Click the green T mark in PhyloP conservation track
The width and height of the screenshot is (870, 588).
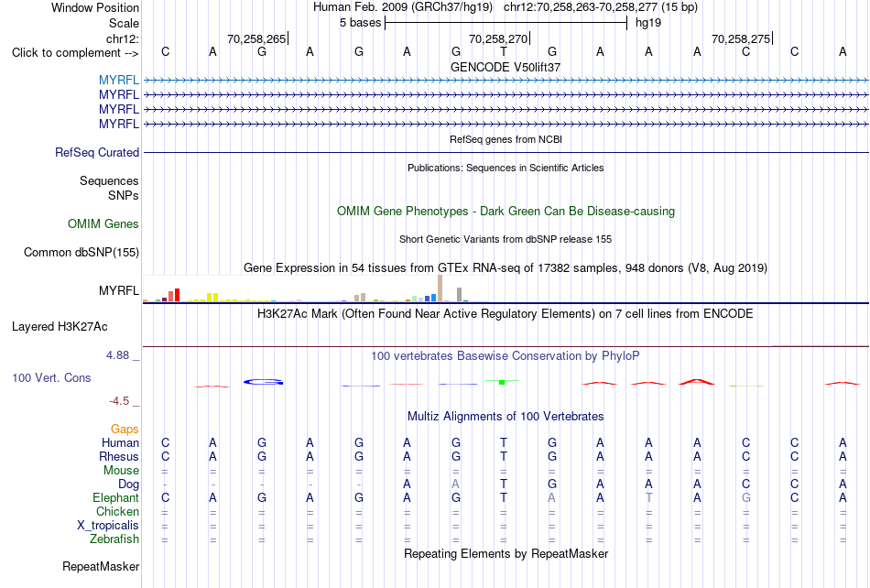pos(502,382)
